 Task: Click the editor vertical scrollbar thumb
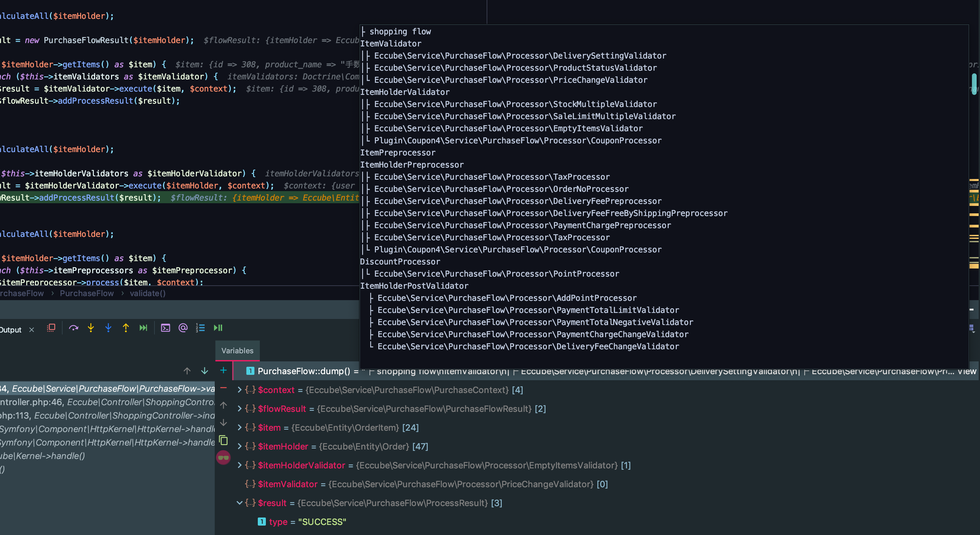(974, 84)
